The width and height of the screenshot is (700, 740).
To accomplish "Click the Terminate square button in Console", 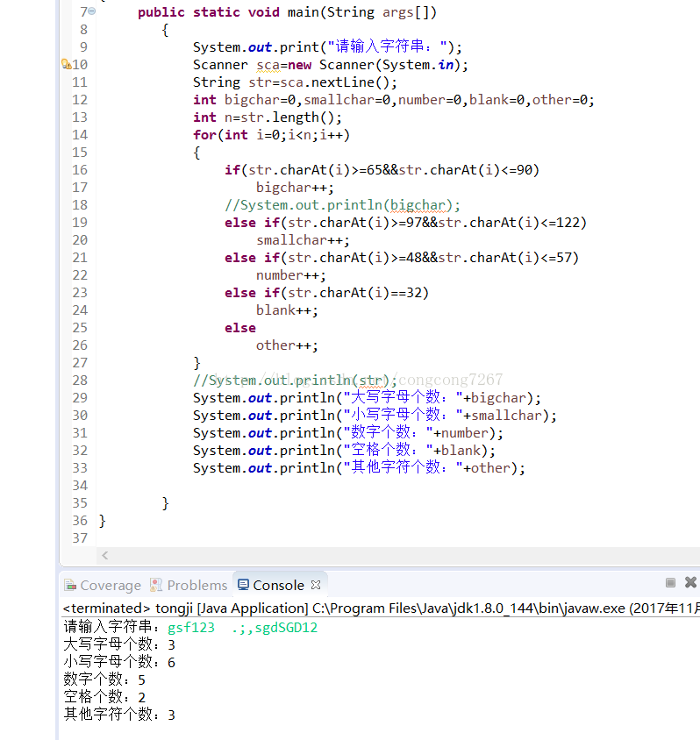I will (670, 582).
